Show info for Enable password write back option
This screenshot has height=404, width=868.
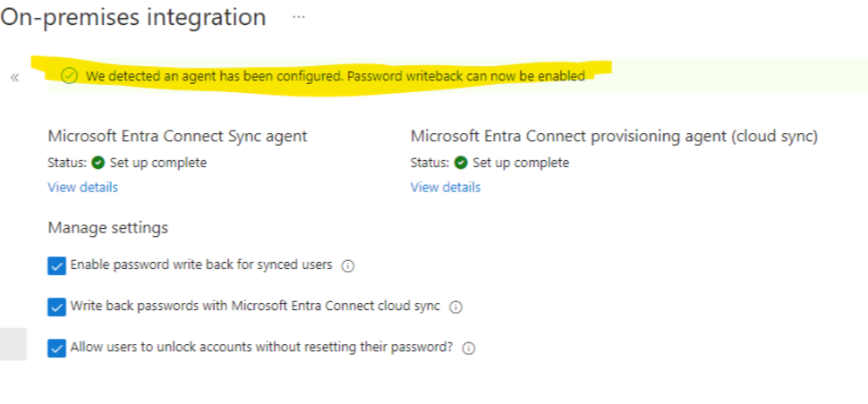347,266
